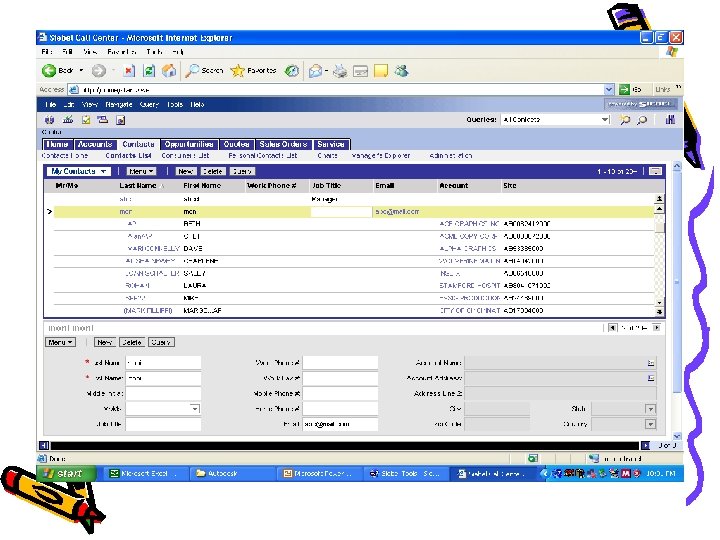This screenshot has height=540, width=720.
Task: Open the Account Name pick icon
Action: [x=651, y=363]
